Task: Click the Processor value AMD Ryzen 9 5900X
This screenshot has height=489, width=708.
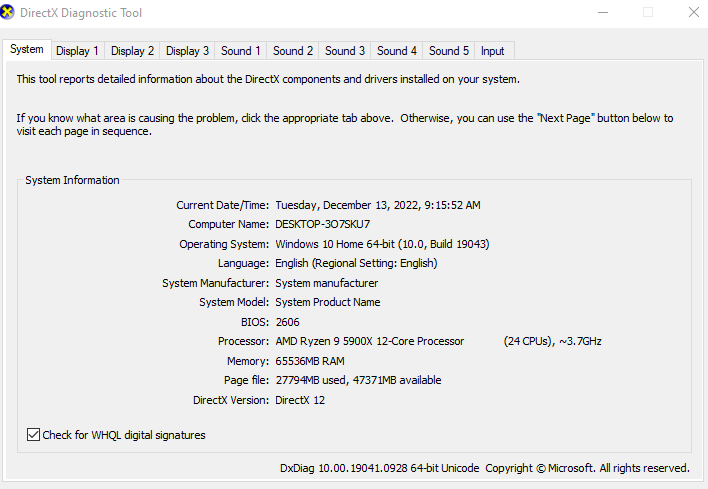Action: click(369, 341)
